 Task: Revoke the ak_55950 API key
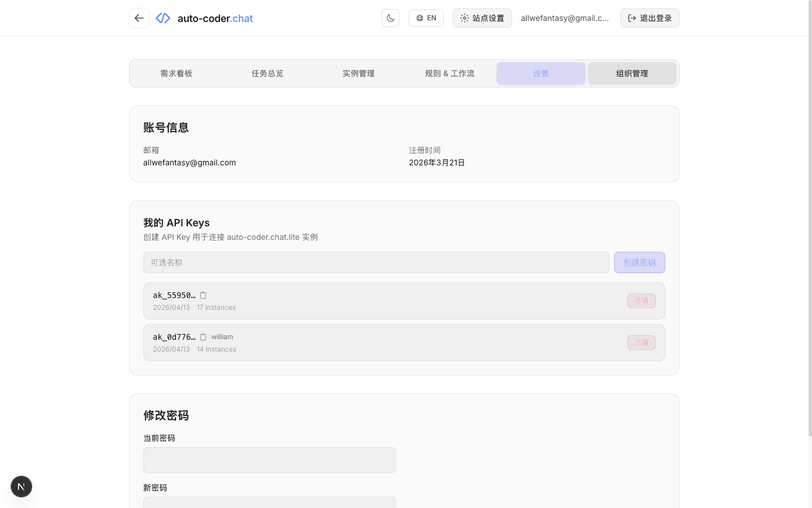[x=641, y=301]
